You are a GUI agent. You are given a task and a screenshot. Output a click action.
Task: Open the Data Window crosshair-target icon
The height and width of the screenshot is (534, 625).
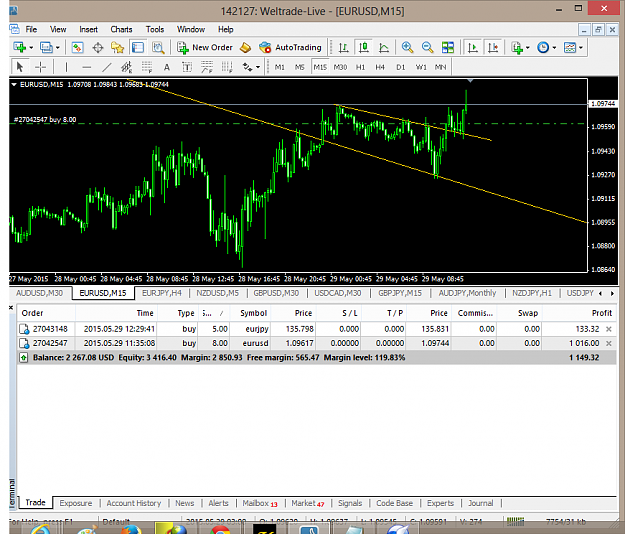click(98, 48)
